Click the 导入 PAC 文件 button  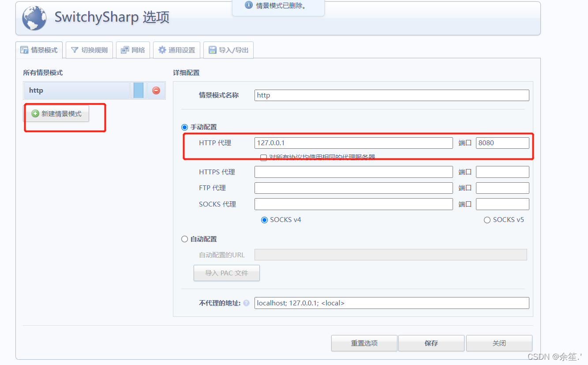click(x=227, y=273)
